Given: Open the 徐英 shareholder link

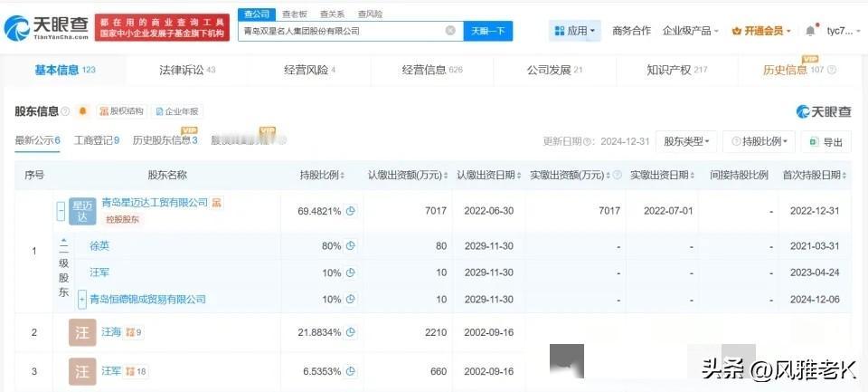Looking at the screenshot, I should pos(99,245).
